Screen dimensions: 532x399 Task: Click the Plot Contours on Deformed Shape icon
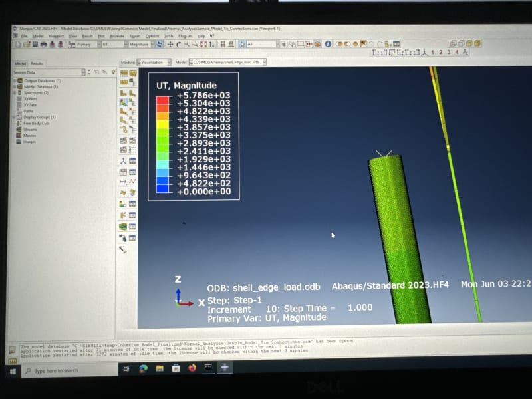pyautogui.click(x=124, y=102)
